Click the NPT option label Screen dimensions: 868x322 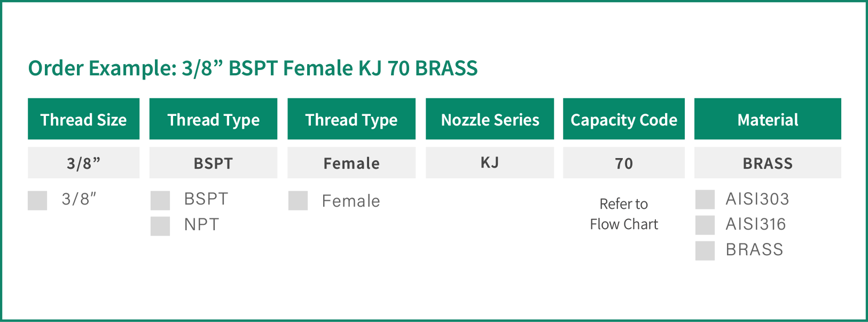coord(201,224)
